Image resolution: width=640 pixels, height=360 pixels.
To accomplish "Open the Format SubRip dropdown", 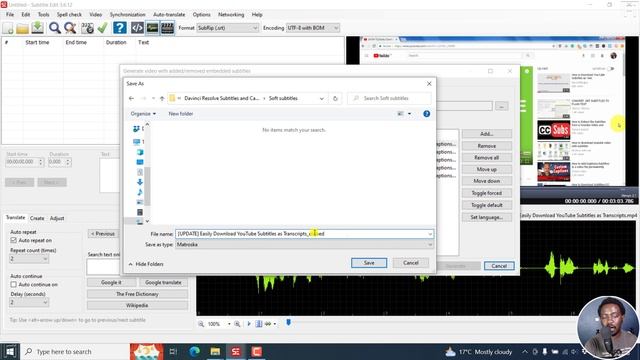I will coord(227,28).
